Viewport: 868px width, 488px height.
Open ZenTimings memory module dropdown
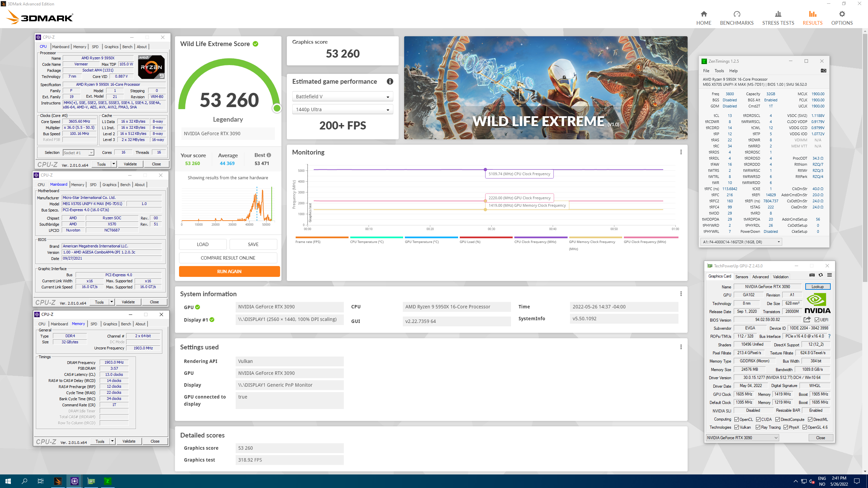(x=741, y=242)
